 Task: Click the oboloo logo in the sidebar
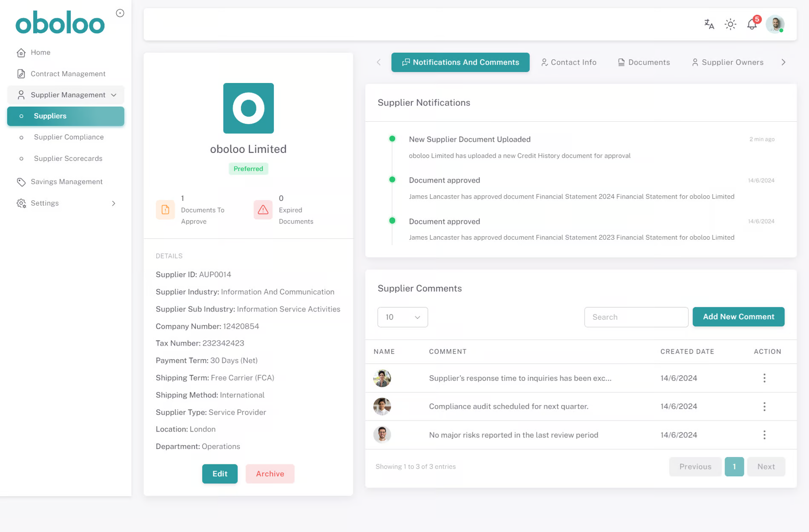pos(60,23)
